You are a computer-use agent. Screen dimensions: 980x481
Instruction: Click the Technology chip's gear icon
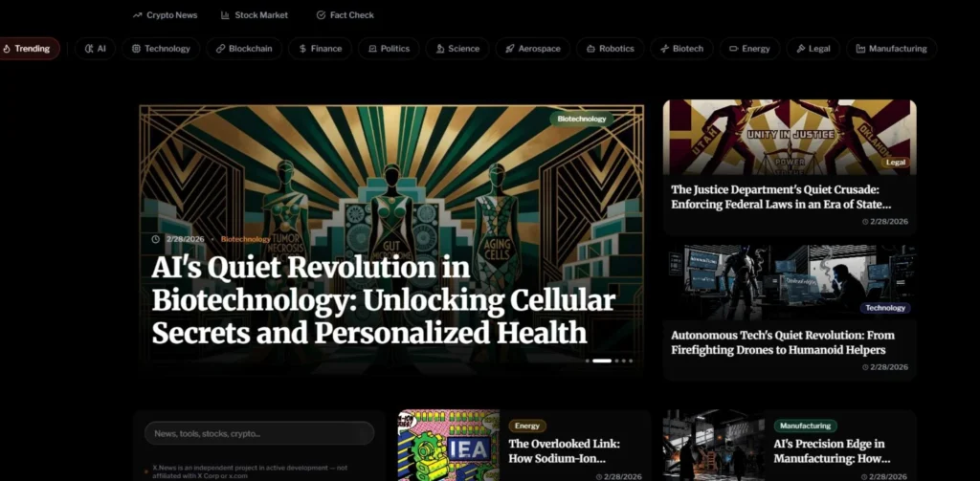coord(136,49)
